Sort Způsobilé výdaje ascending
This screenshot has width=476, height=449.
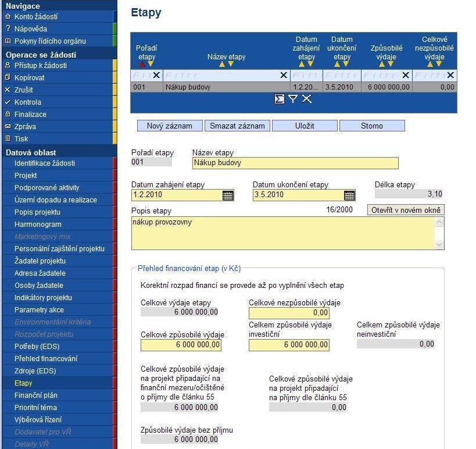point(382,64)
